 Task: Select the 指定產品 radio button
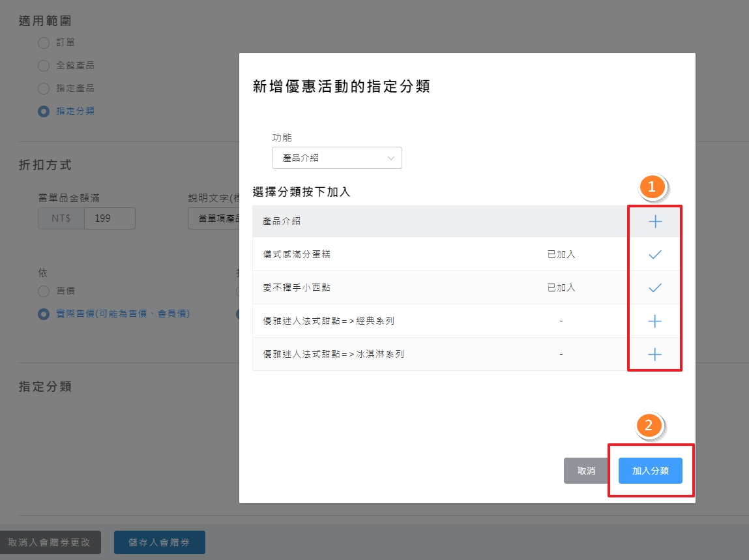[44, 88]
